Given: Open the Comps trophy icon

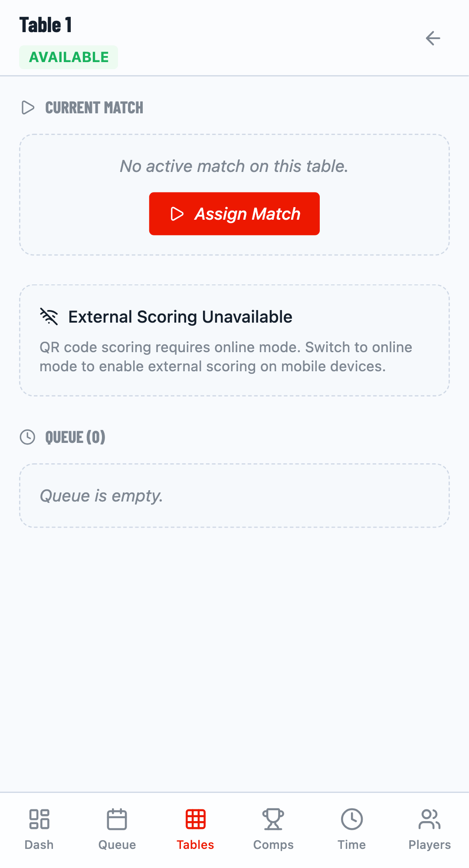Looking at the screenshot, I should pyautogui.click(x=273, y=819).
